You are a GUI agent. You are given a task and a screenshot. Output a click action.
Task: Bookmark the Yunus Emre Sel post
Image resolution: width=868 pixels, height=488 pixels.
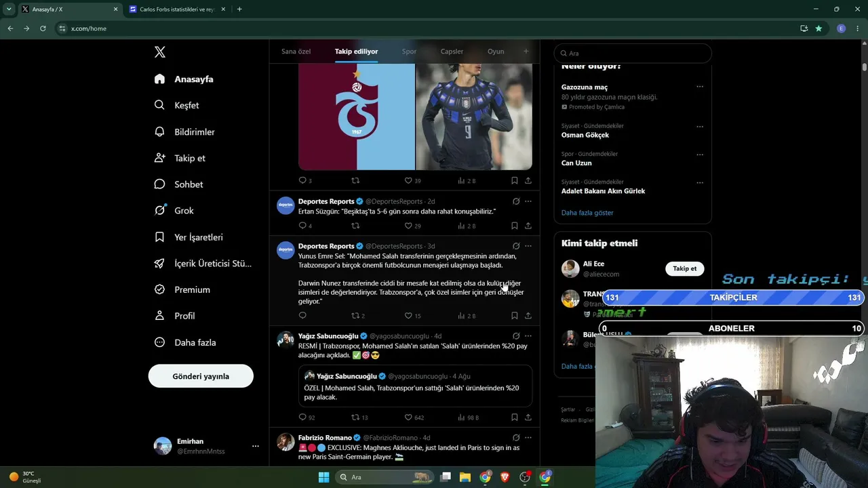click(x=514, y=315)
